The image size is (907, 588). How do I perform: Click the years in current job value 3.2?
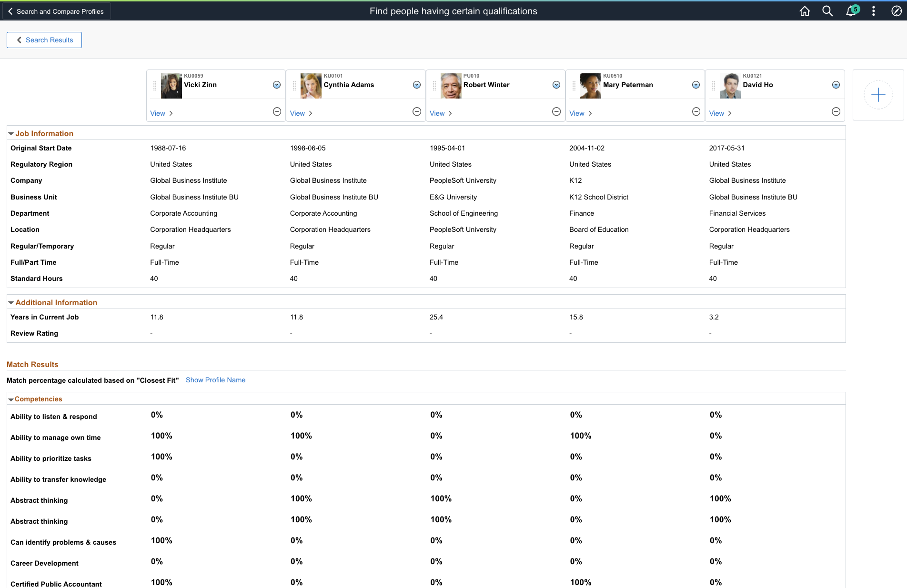(714, 317)
